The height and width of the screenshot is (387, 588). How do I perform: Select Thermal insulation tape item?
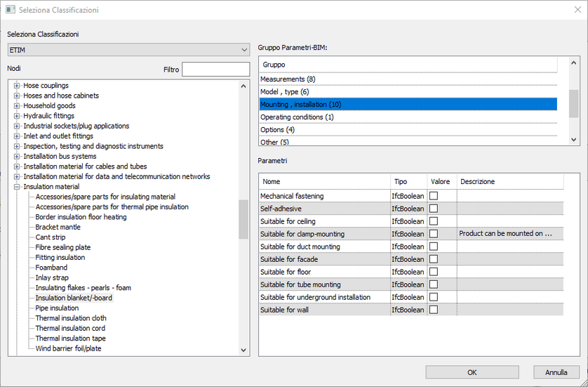[x=70, y=339]
